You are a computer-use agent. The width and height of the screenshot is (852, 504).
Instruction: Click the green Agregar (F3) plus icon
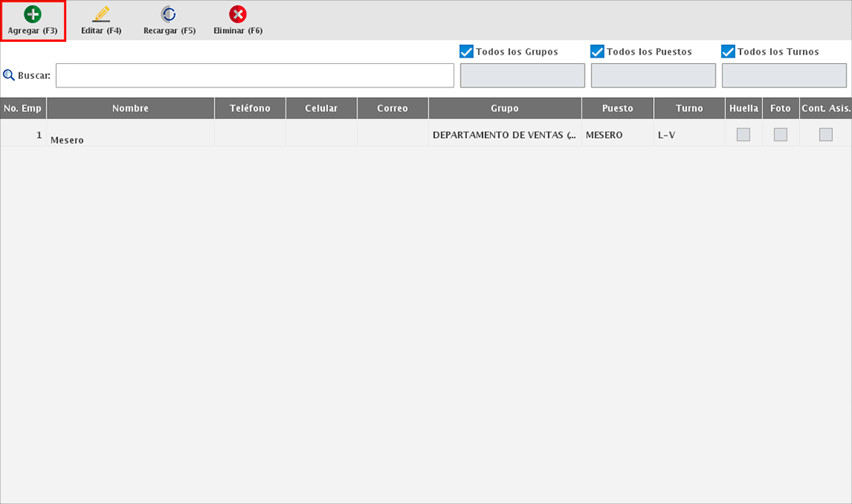coord(32,14)
